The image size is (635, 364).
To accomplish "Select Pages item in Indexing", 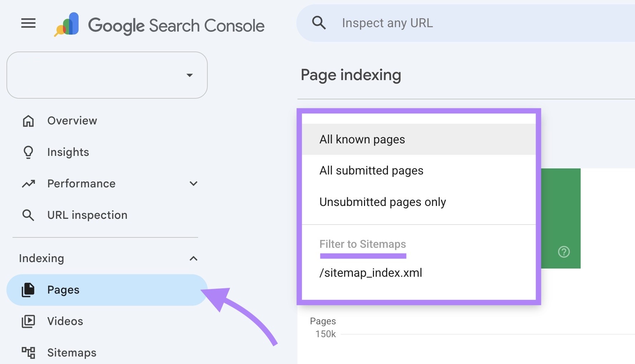I will (x=107, y=290).
